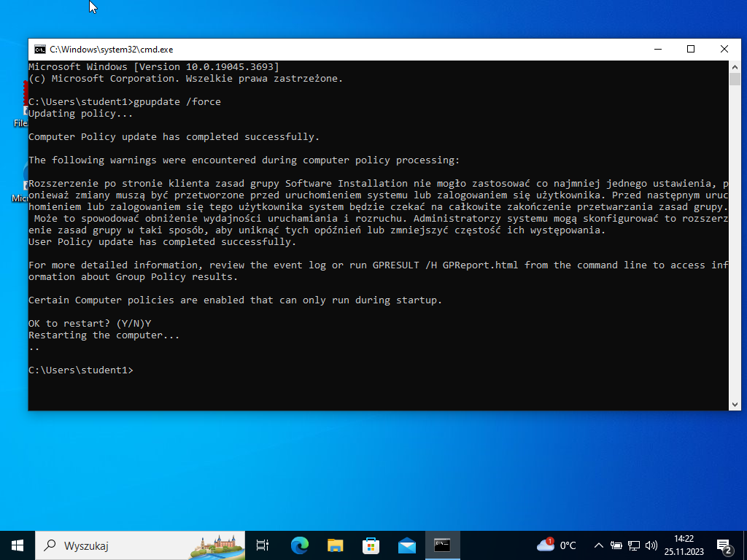Click the battery or power tray icon
The image size is (747, 560).
click(616, 545)
